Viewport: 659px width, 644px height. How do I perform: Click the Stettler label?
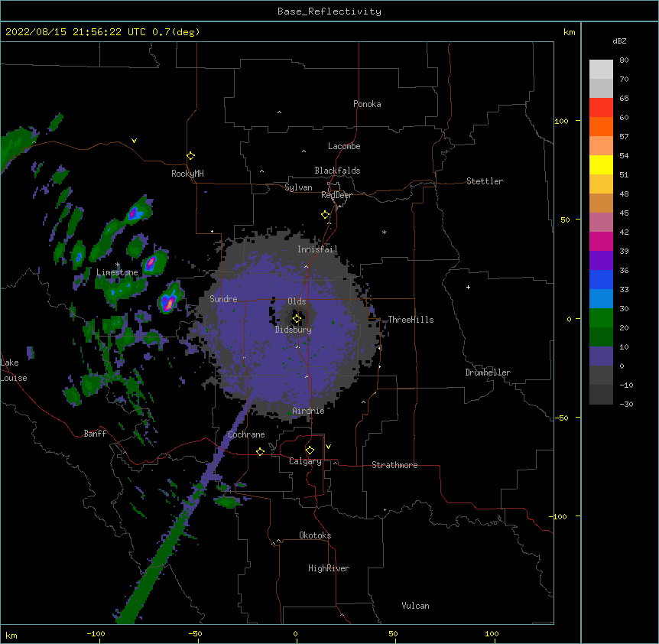[x=485, y=181]
